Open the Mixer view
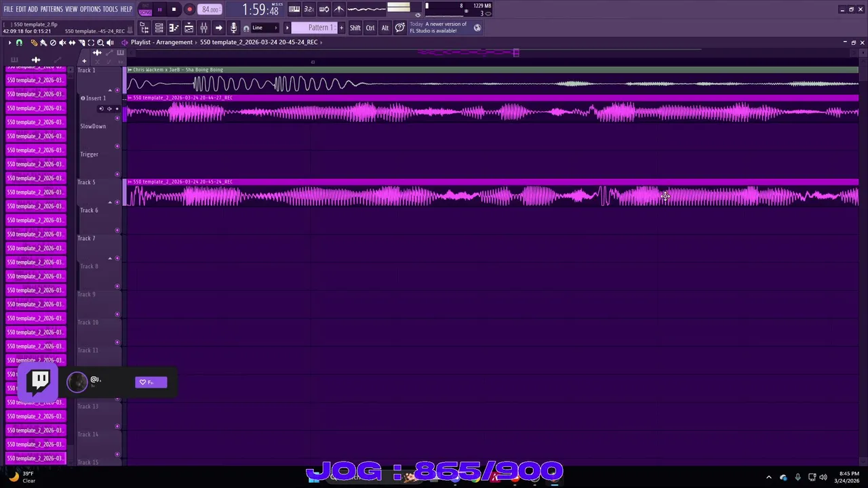This screenshot has width=868, height=488. 203,28
